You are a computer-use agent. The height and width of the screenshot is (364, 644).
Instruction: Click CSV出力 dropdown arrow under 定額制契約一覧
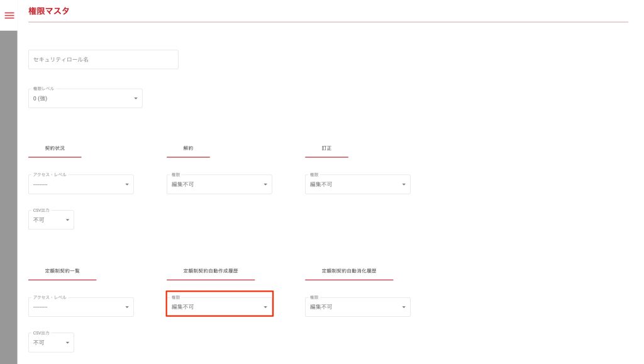(x=67, y=343)
